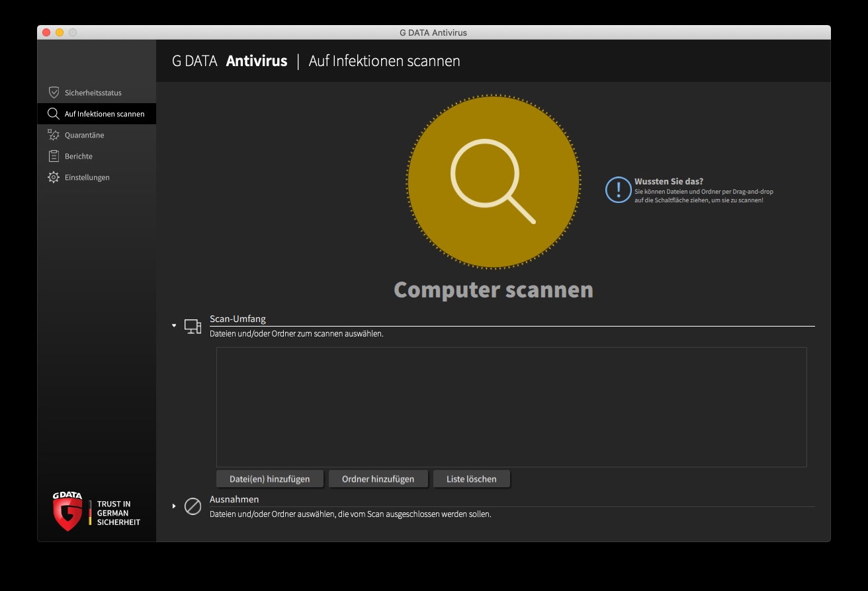
Task: Open Berichte from the sidebar
Action: [x=97, y=156]
